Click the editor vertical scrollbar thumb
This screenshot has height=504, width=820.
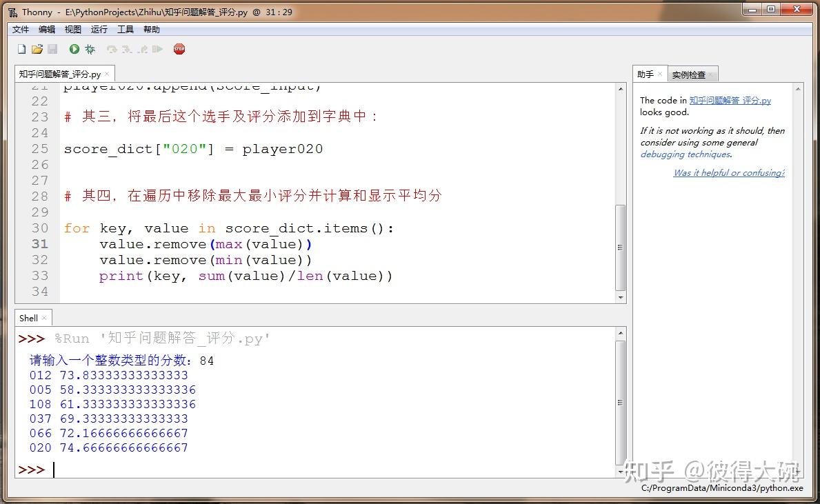[x=621, y=248]
